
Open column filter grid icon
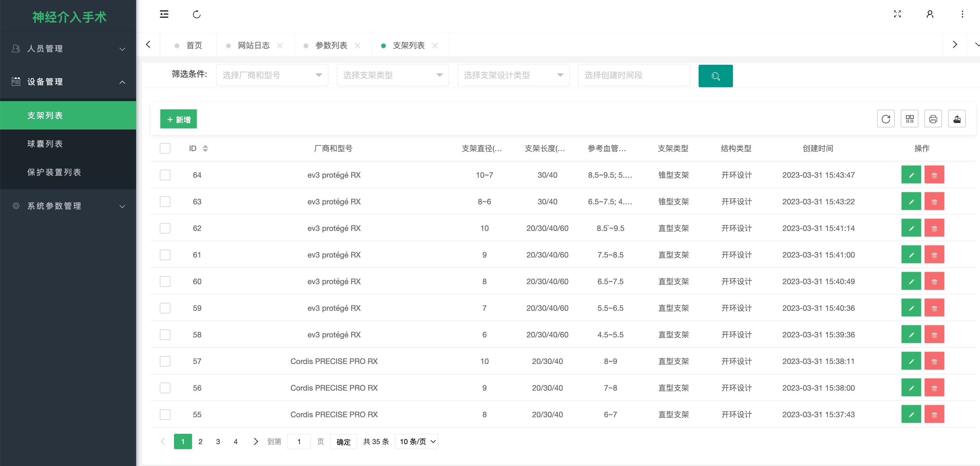pos(910,119)
